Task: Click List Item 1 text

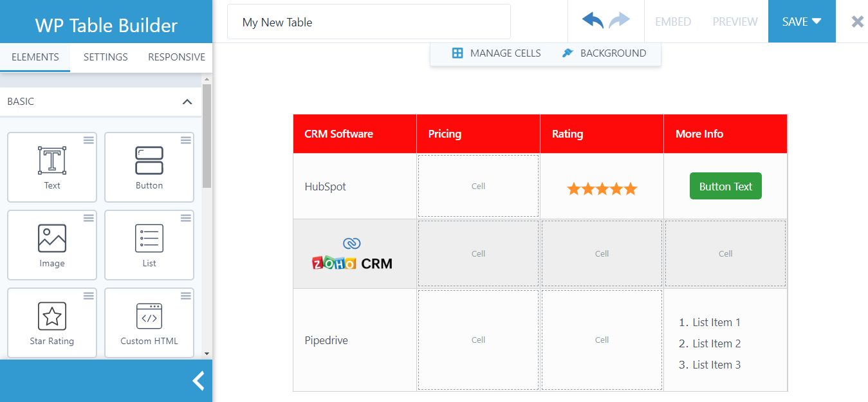Action: click(716, 322)
